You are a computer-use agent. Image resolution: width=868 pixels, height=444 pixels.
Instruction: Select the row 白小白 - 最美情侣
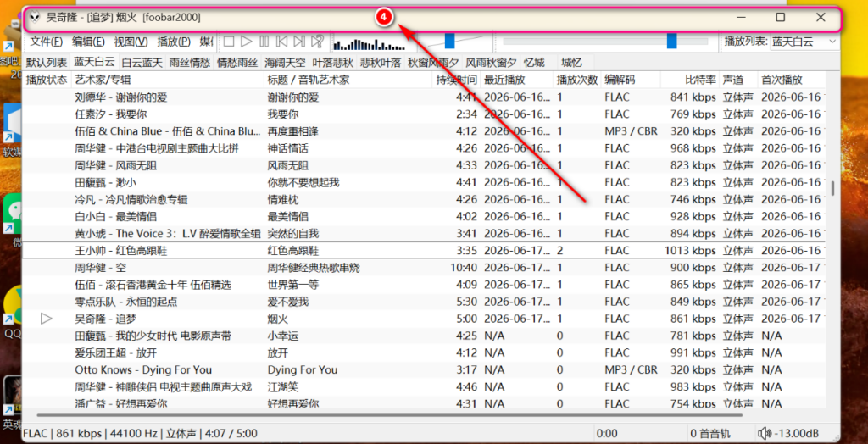(425, 216)
